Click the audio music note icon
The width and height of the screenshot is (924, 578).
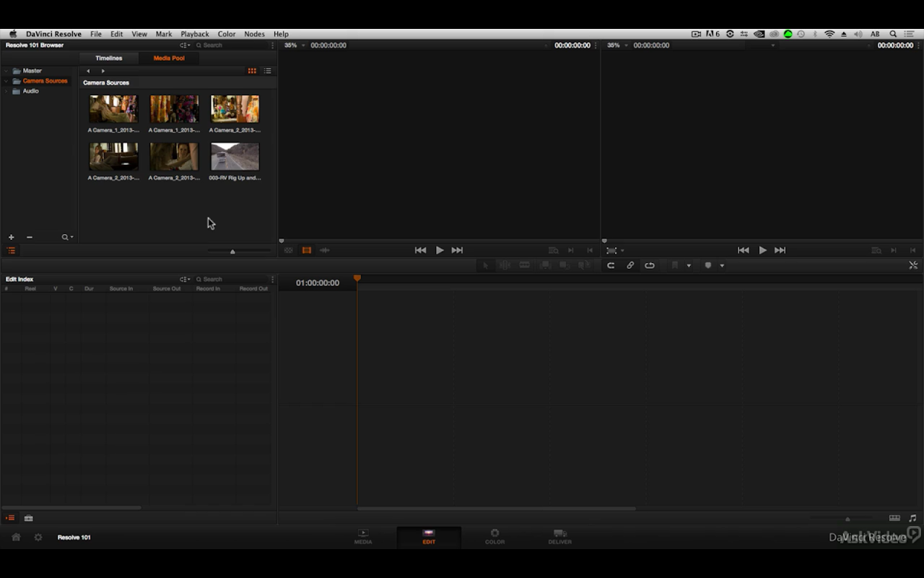pos(912,518)
